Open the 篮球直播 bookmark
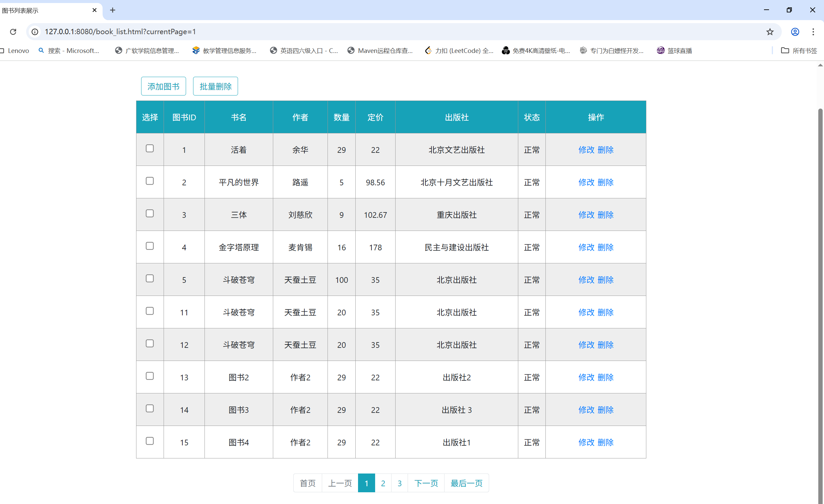The image size is (824, 504). tap(674, 51)
